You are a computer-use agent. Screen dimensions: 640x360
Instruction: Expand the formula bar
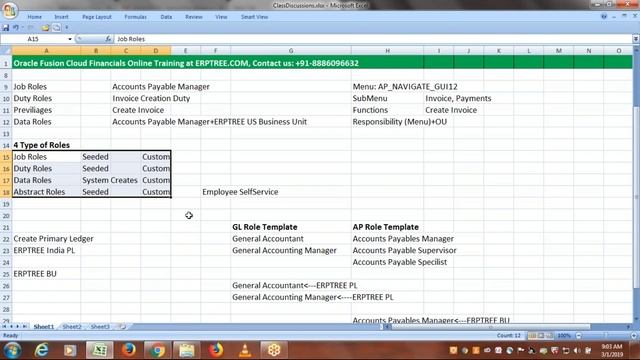(x=636, y=39)
